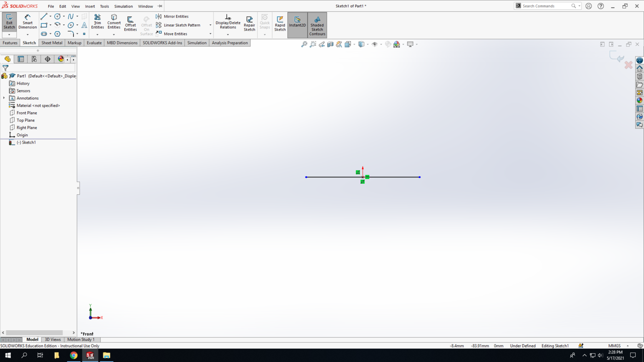Pick the Line sketch tool

point(44,17)
